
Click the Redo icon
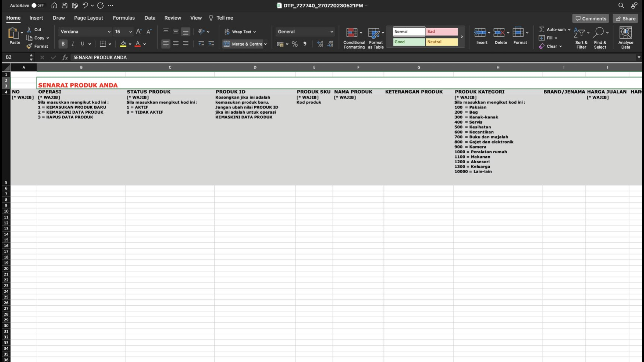[x=100, y=5]
